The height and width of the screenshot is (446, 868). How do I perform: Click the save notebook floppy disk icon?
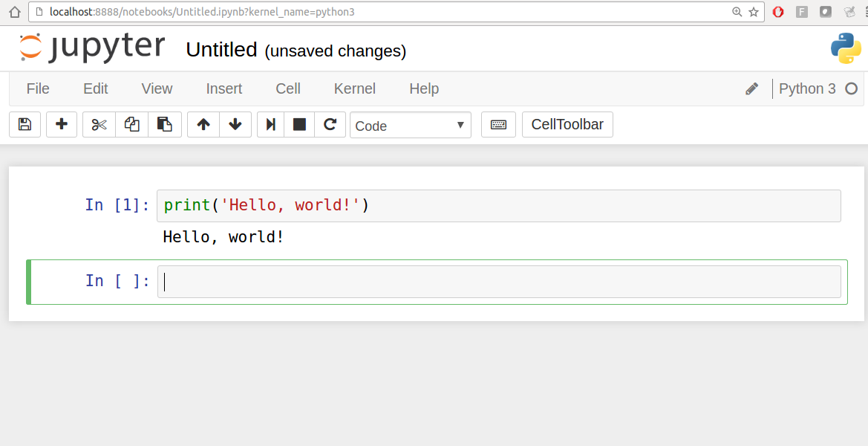point(25,125)
